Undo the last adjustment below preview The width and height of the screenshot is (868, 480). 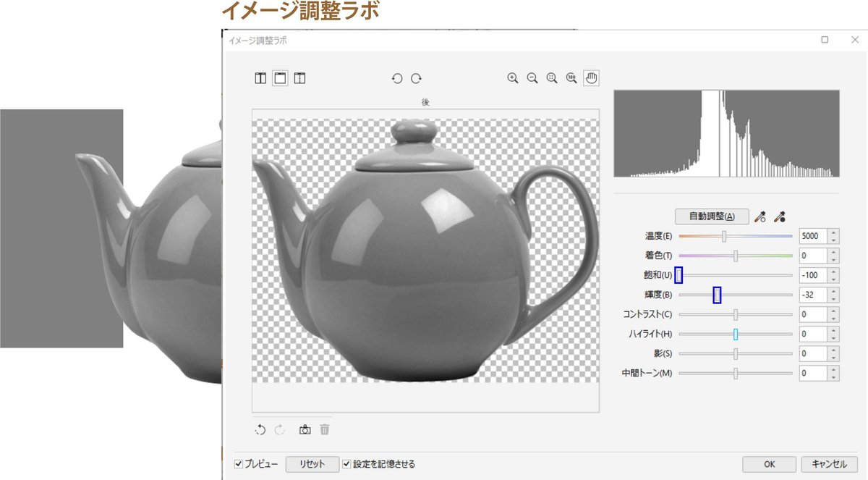pyautogui.click(x=260, y=430)
